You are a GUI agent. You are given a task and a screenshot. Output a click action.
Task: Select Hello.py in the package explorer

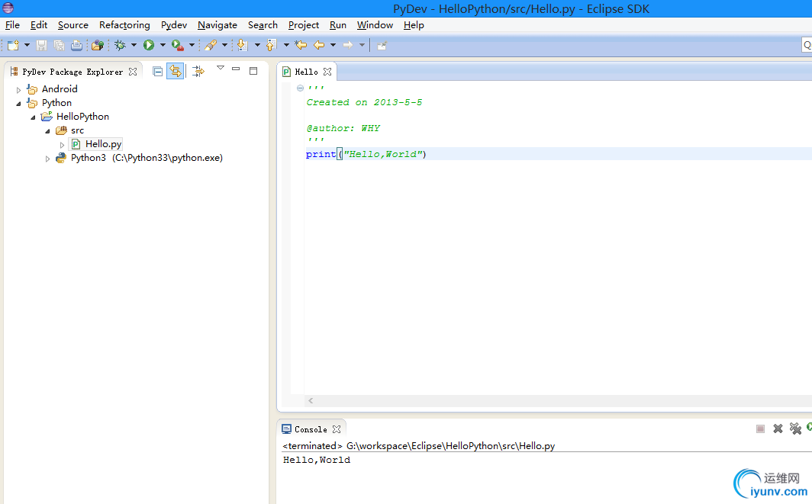point(103,144)
